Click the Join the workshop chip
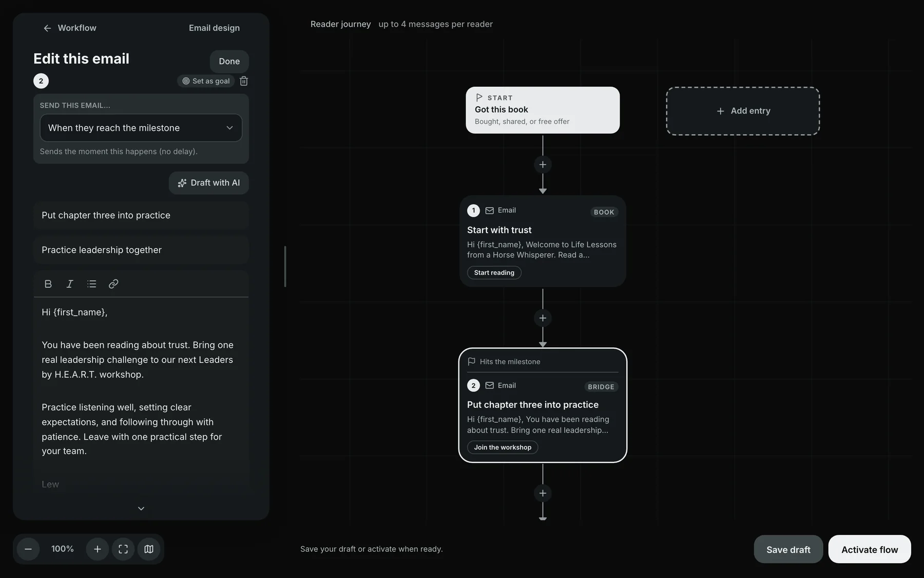 pos(503,448)
